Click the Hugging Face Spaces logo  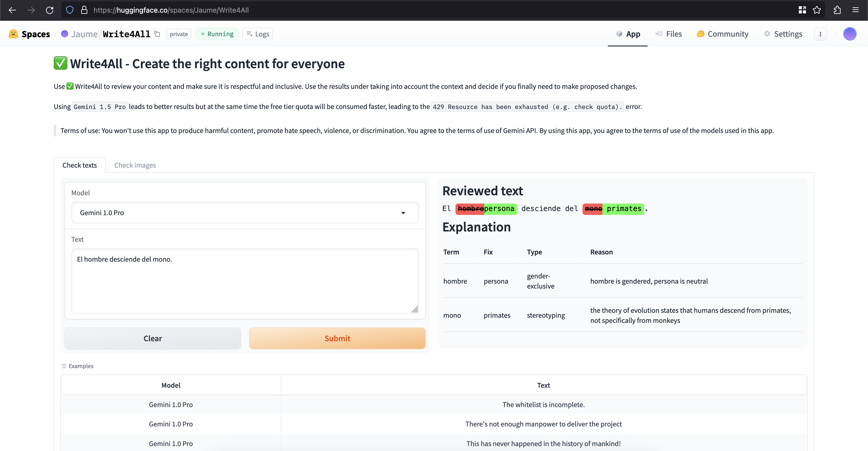[x=29, y=34]
